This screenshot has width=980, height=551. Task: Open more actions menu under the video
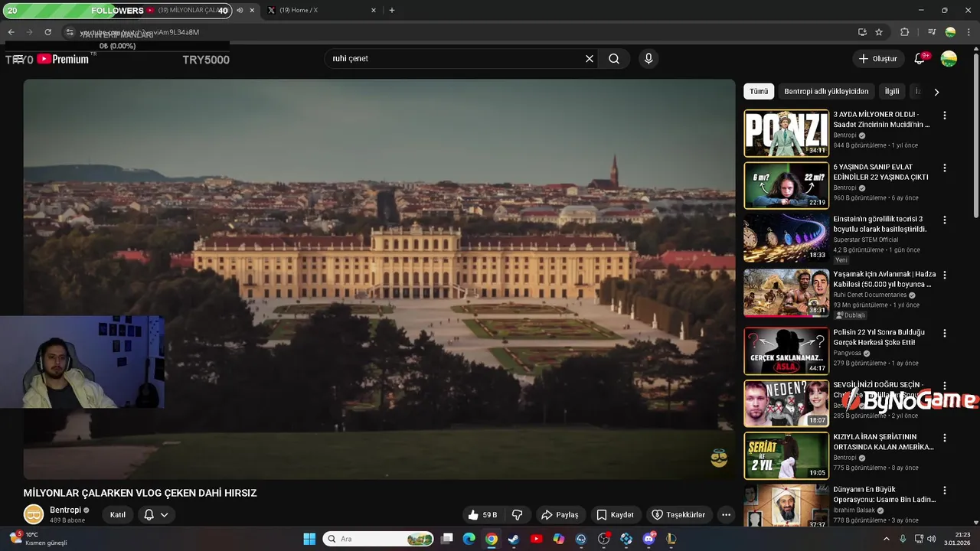tap(726, 515)
